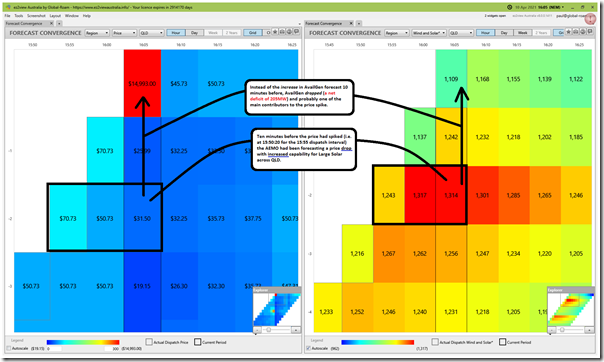
Task: Toggle the Actual Dispatch Price checkbox
Action: (x=149, y=342)
